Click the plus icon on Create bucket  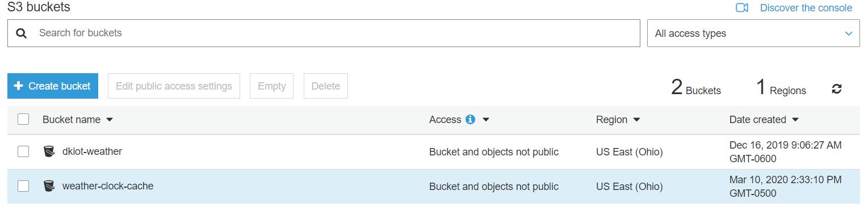pyautogui.click(x=18, y=86)
